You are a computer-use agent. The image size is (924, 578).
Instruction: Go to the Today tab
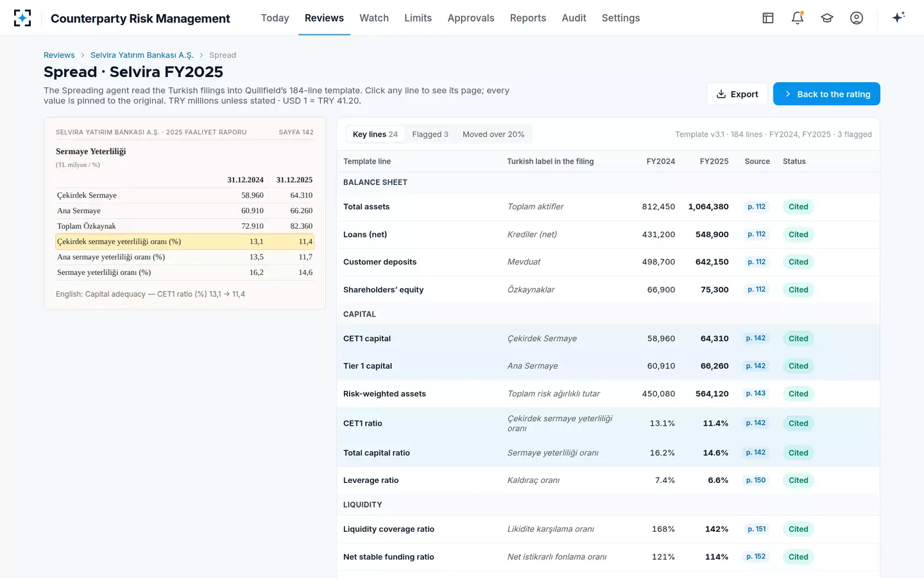275,18
